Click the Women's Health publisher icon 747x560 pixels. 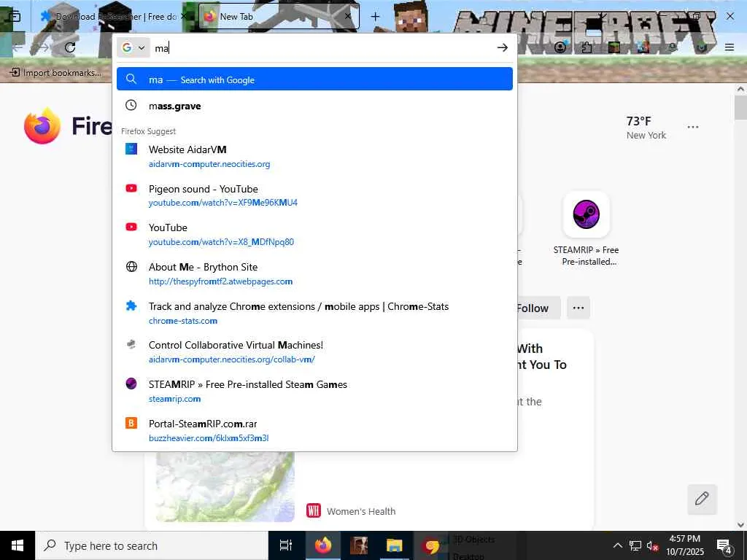click(314, 511)
